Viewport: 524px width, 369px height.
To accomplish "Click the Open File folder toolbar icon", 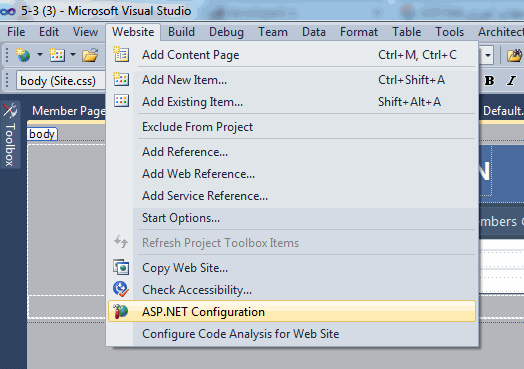I will click(x=90, y=55).
